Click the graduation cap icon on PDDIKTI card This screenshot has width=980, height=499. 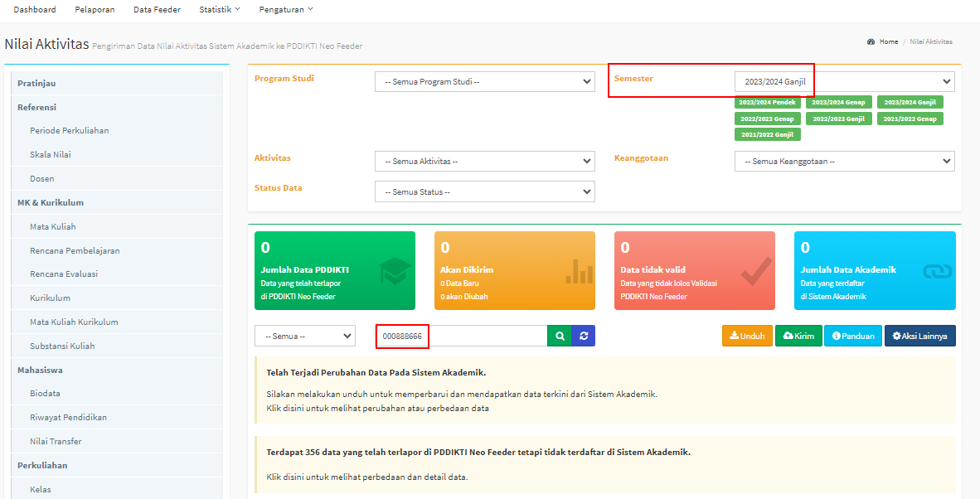tap(395, 272)
